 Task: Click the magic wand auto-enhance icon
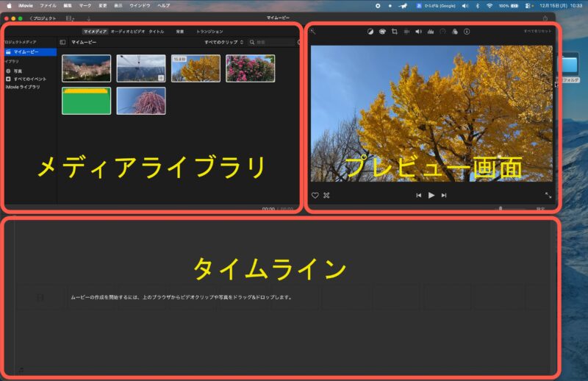(312, 32)
